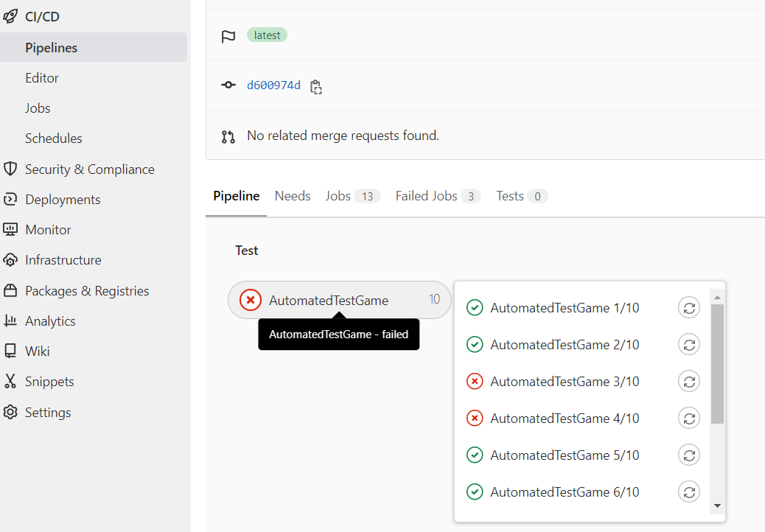Click passed status icon of AutomatedTestGame 2/10
Viewport: 765px width, 532px height.
click(475, 345)
